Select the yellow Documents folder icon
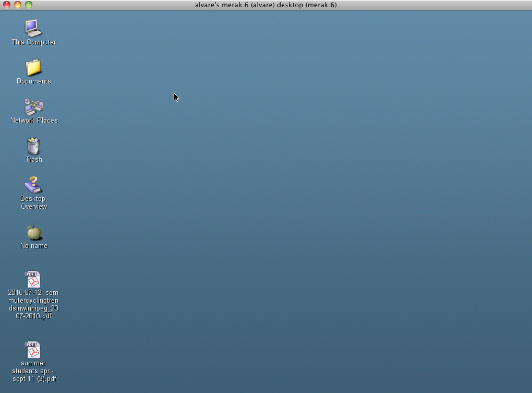 33,67
